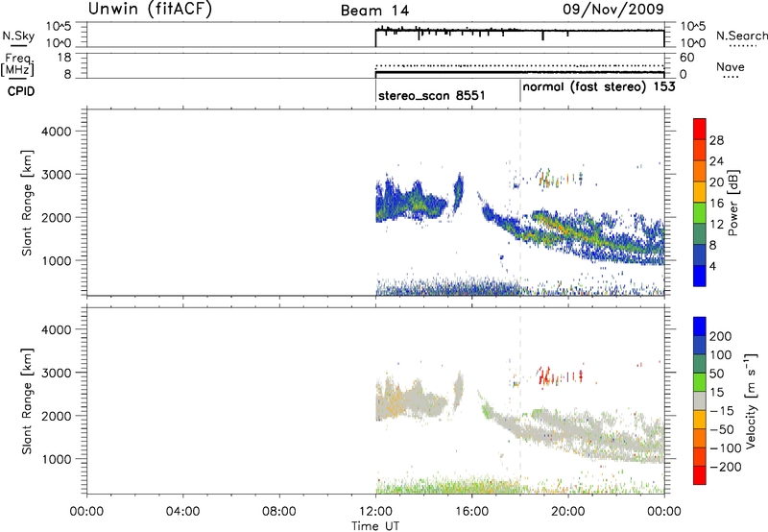Click the '04:00' time axis label
The height and width of the screenshot is (532, 768).
tap(182, 512)
